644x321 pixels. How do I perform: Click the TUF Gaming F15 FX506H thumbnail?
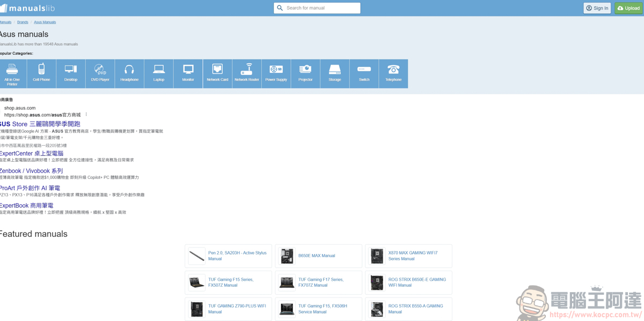click(x=287, y=309)
